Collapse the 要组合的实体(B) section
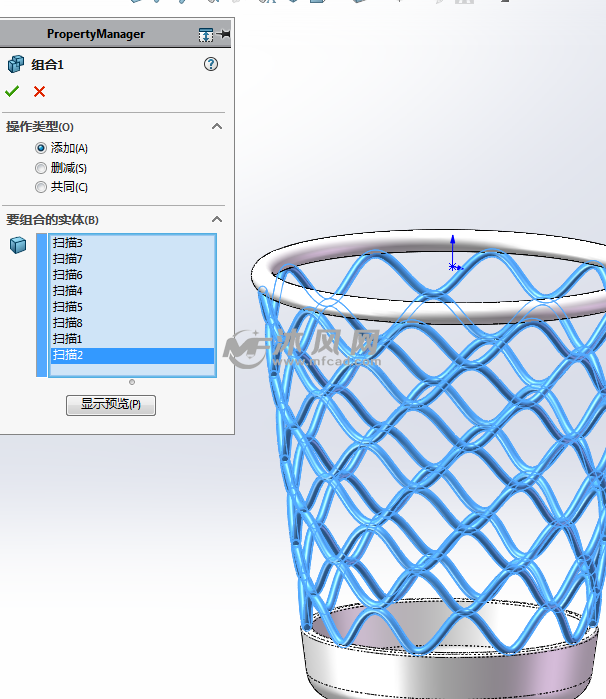606x699 pixels. [217, 219]
